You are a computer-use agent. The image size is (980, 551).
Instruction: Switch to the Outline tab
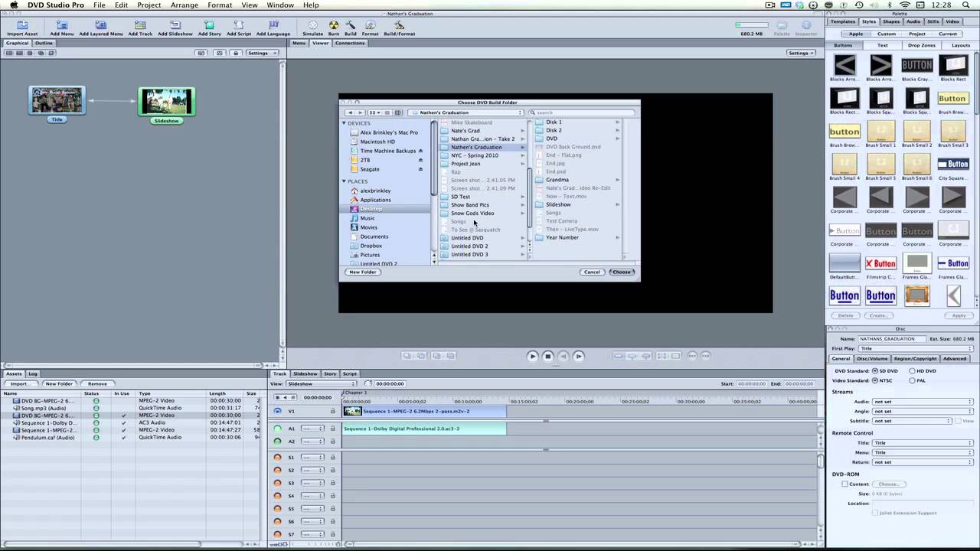pyautogui.click(x=44, y=43)
